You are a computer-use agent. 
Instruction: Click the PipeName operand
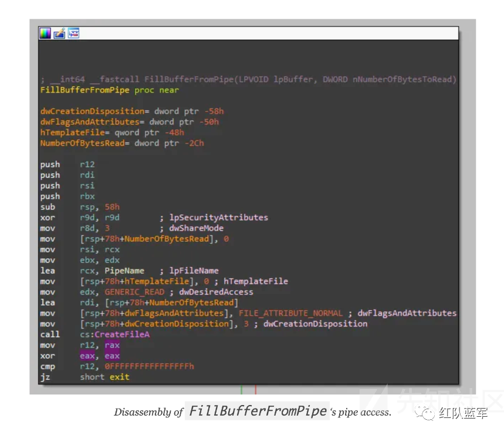coord(124,271)
